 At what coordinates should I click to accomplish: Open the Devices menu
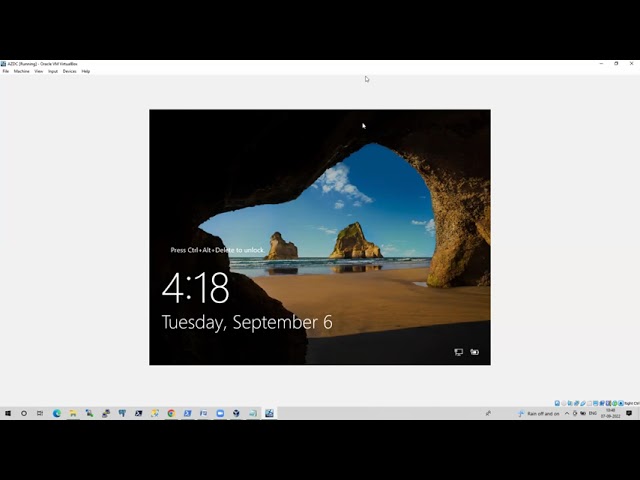click(x=69, y=71)
